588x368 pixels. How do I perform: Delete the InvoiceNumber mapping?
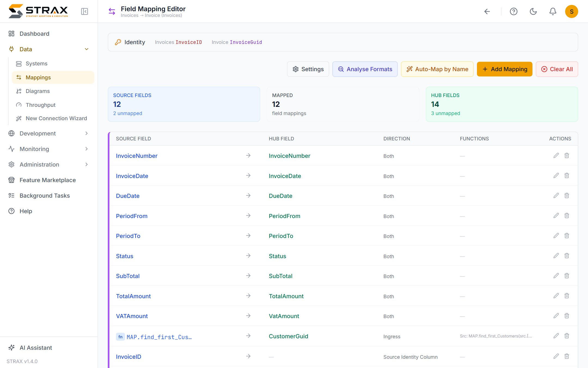(x=567, y=155)
